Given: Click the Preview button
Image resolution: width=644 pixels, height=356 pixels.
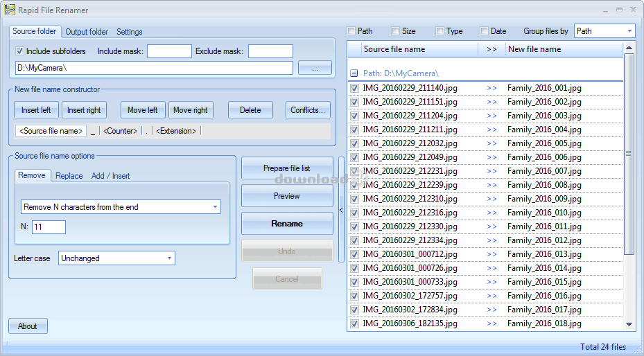Looking at the screenshot, I should click(287, 196).
